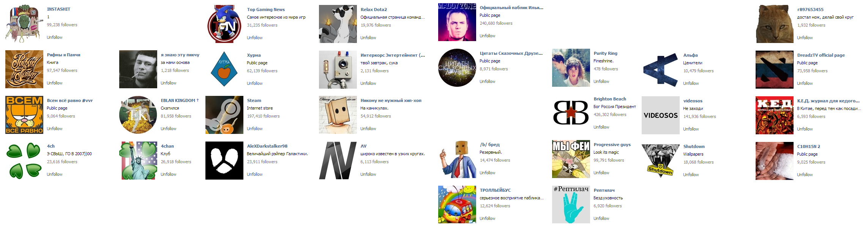Select the Хурма diamond logo avatar
This screenshot has width=868, height=226.
(224, 70)
